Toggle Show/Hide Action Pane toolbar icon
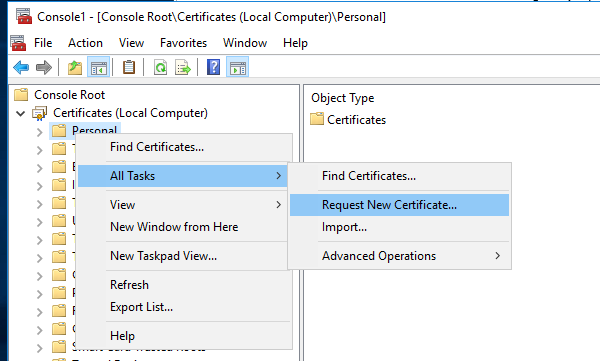Image resolution: width=600 pixels, height=361 pixels. tap(238, 68)
